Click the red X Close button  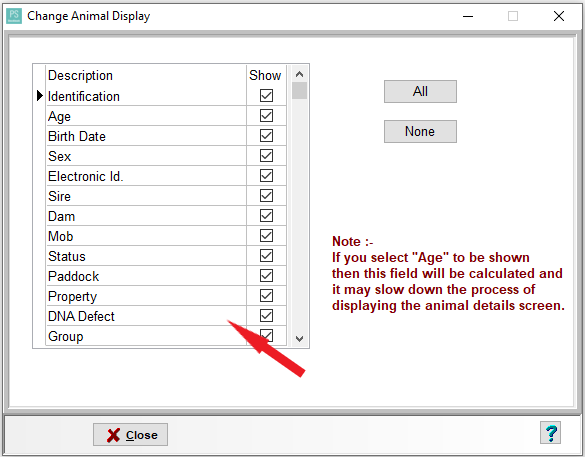pos(130,435)
